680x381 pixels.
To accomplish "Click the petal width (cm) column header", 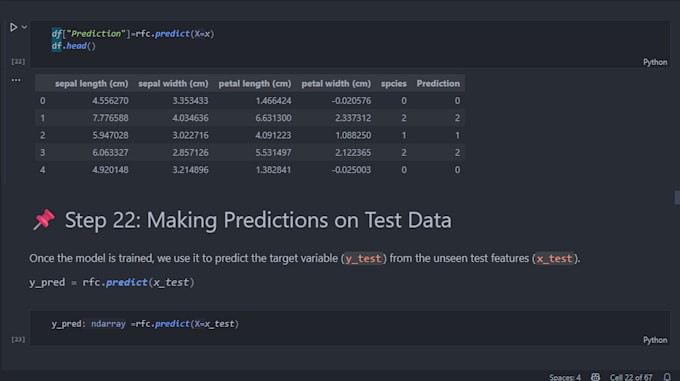I will pos(336,84).
